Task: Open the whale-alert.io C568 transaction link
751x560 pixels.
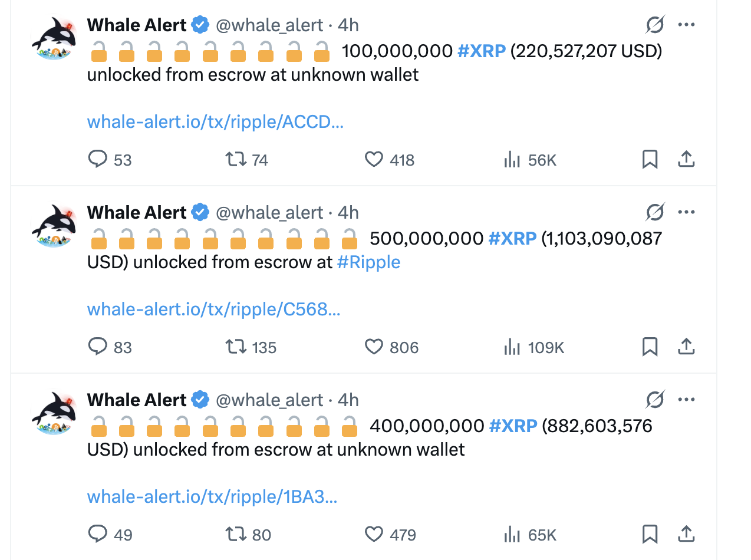Action: 213,309
